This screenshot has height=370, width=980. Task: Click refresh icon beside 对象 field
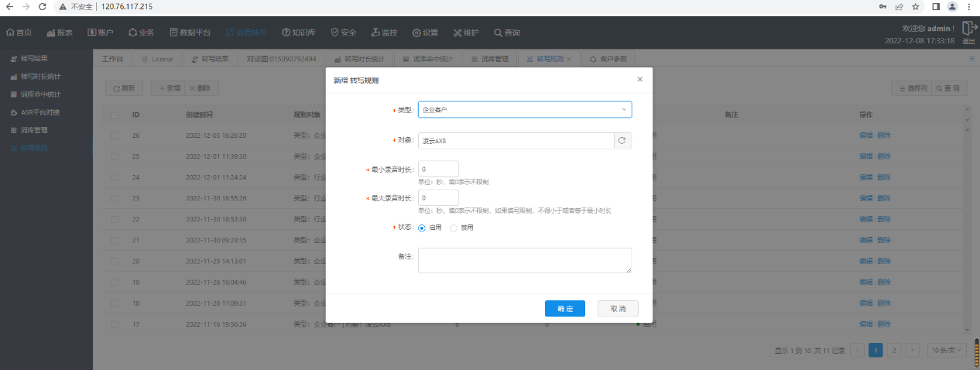coord(622,141)
